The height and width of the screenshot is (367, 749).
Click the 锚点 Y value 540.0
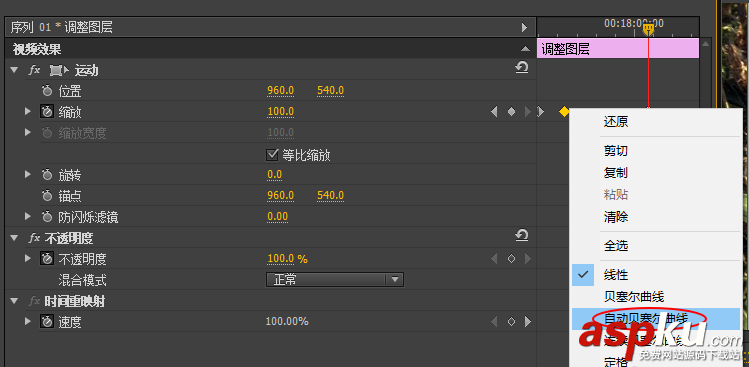pos(331,196)
